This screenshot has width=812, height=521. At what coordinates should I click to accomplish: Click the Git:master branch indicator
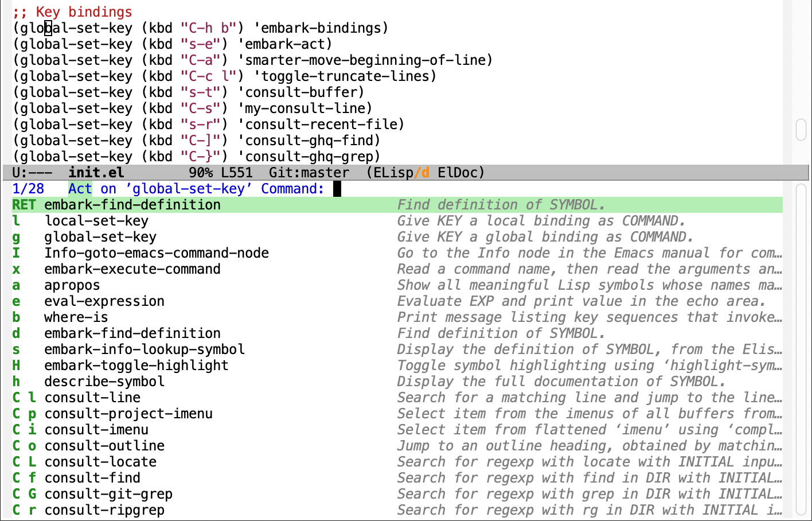(x=310, y=172)
